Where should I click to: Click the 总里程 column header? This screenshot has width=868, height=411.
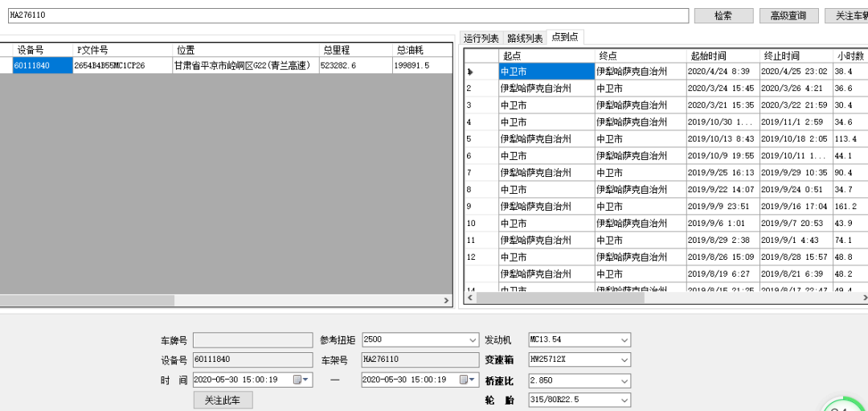point(355,50)
